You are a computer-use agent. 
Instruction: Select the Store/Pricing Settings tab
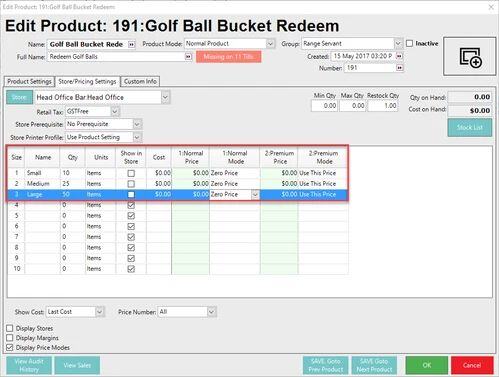click(x=87, y=81)
